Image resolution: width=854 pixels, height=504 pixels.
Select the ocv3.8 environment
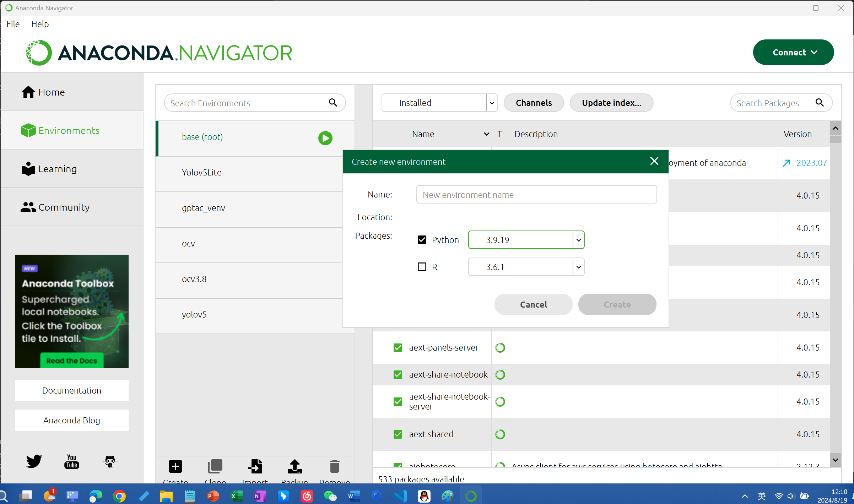click(x=249, y=281)
